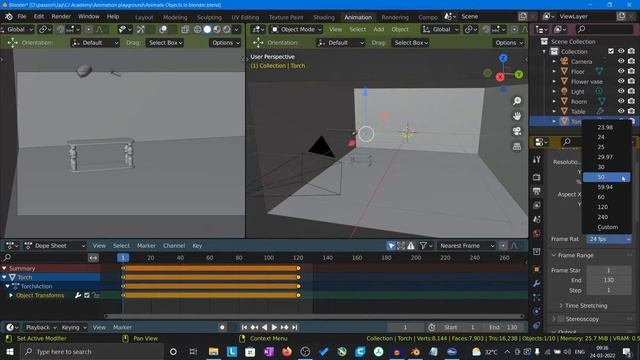Open the Options dropdown in right viewport

[x=509, y=43]
